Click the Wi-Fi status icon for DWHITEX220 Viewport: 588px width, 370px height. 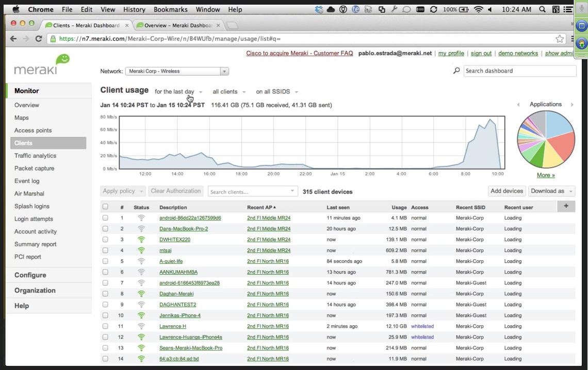tap(141, 239)
